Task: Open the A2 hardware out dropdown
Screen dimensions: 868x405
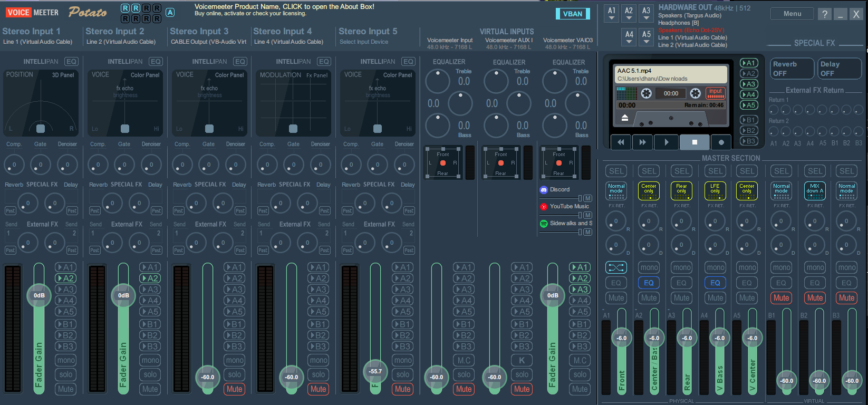Action: pos(629,13)
